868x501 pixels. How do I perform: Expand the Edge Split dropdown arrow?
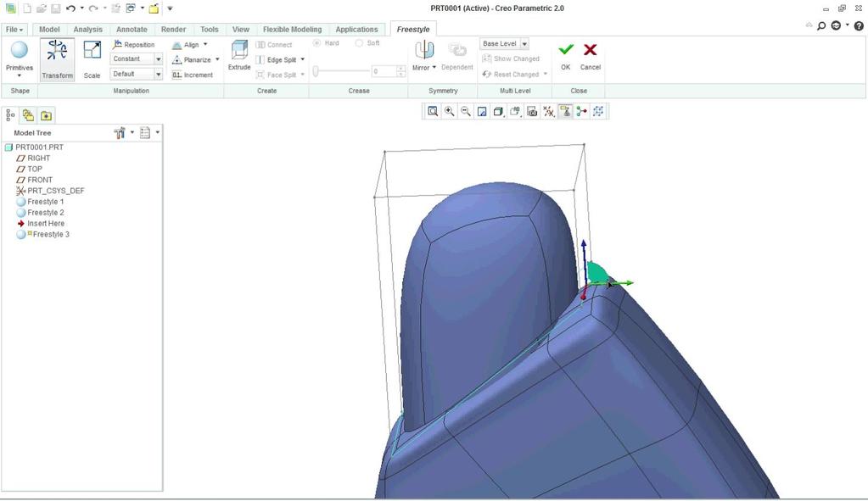[303, 59]
